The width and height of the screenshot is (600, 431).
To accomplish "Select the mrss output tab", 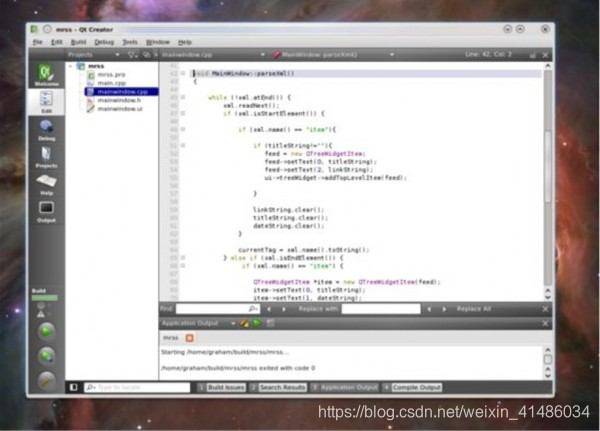I will [171, 338].
